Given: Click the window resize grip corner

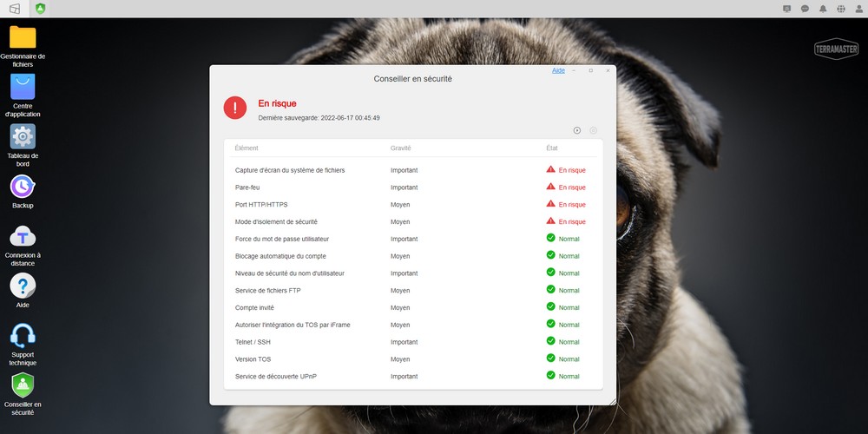Looking at the screenshot, I should coord(612,401).
